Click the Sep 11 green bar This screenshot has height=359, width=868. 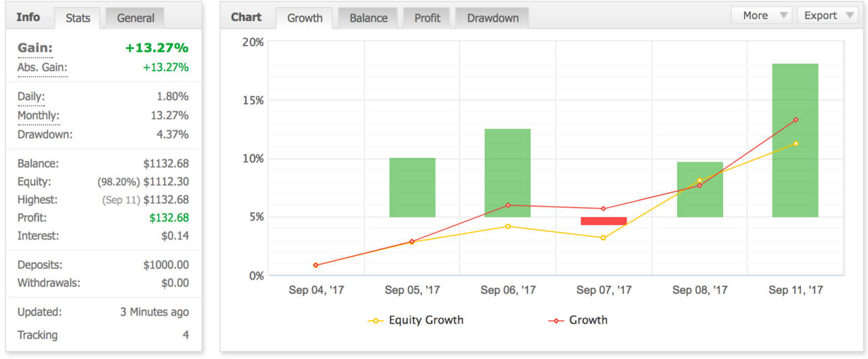[795, 140]
